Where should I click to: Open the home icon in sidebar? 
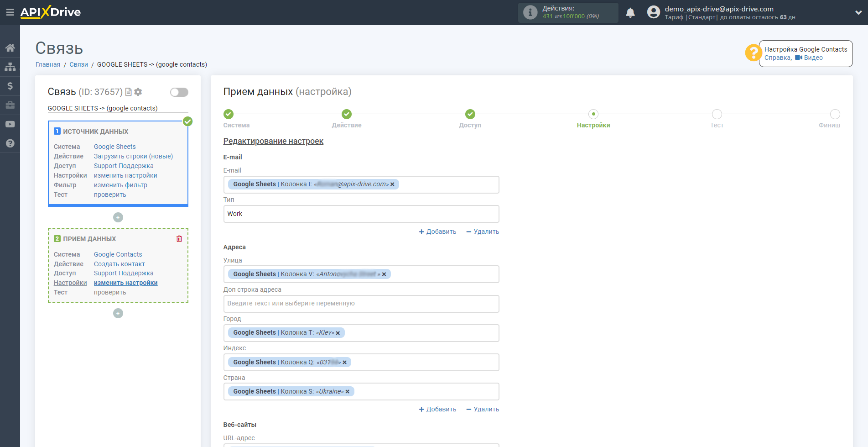[x=10, y=48]
